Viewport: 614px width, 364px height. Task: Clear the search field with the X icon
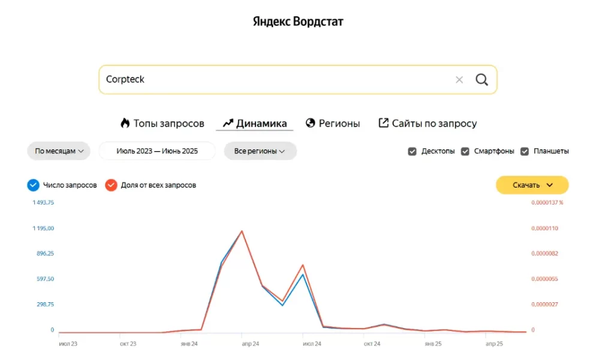pyautogui.click(x=459, y=80)
